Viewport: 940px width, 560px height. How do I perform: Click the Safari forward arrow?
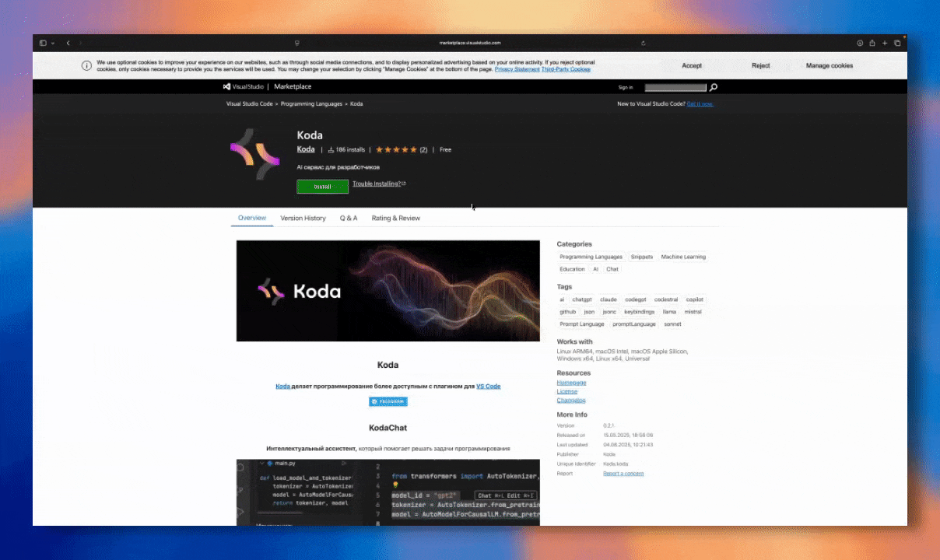80,43
